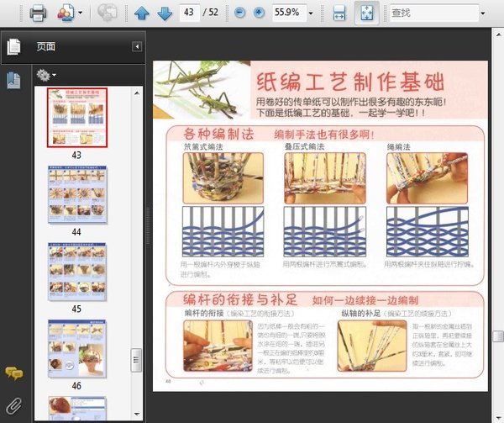Click page label 44 under thumbnail
This screenshot has height=423, width=504.
point(76,232)
